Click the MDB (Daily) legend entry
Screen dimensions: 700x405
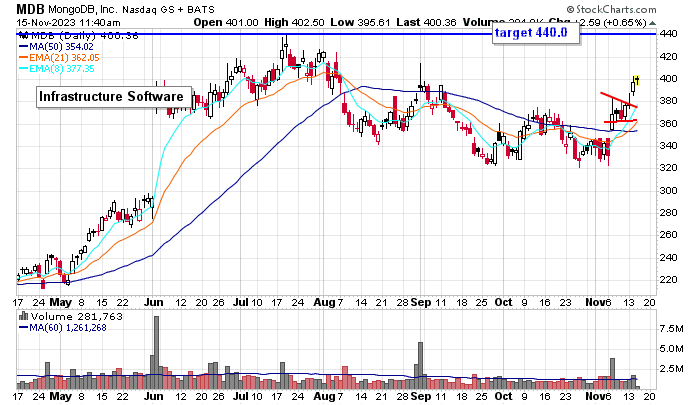[79, 36]
